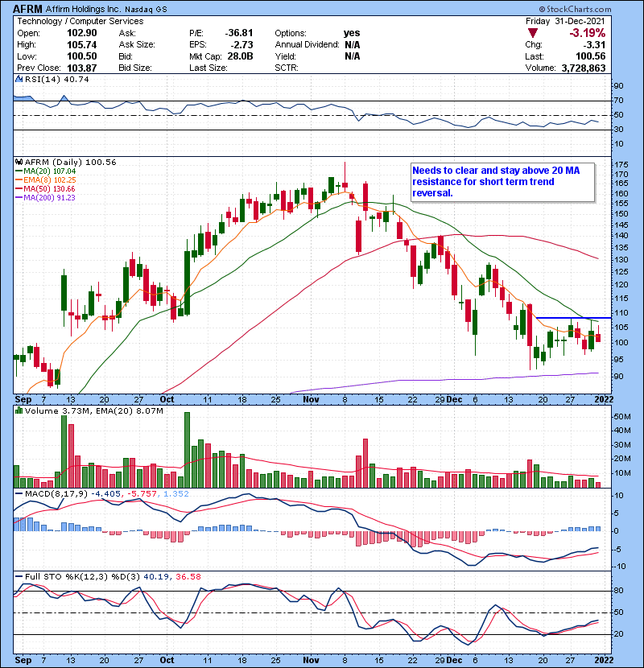The width and height of the screenshot is (644, 668).
Task: Click the Prev Close value 103.87
Action: click(x=82, y=68)
